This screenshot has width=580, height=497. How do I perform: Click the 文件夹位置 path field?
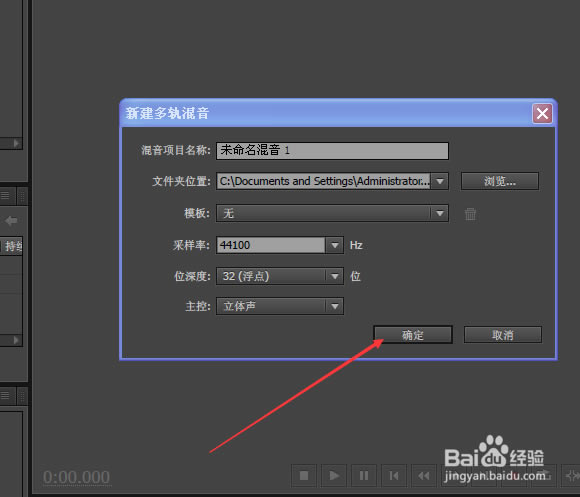pyautogui.click(x=324, y=181)
